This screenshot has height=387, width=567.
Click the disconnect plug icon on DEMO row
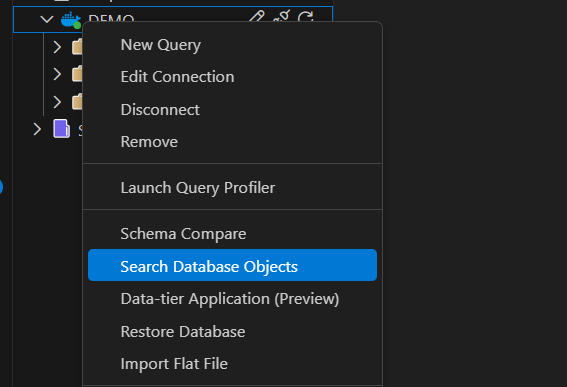pyautogui.click(x=282, y=16)
